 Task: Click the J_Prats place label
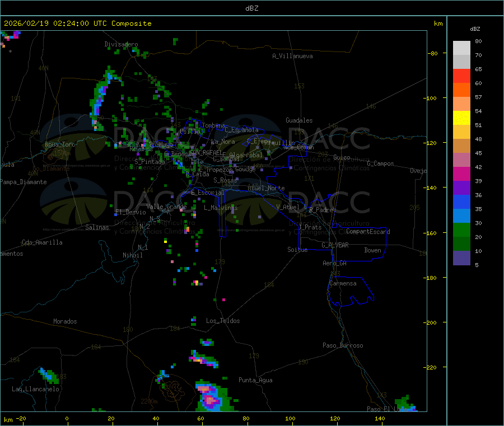[x=310, y=227]
